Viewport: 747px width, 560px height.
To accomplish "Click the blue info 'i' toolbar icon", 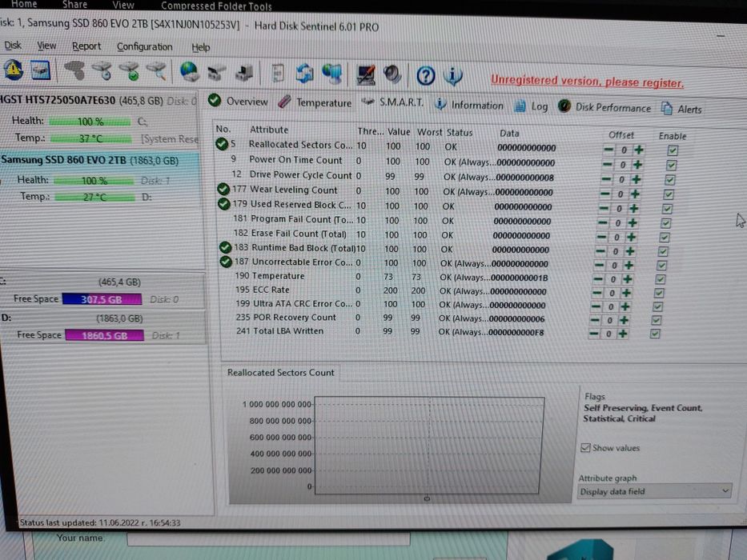I will (x=452, y=76).
